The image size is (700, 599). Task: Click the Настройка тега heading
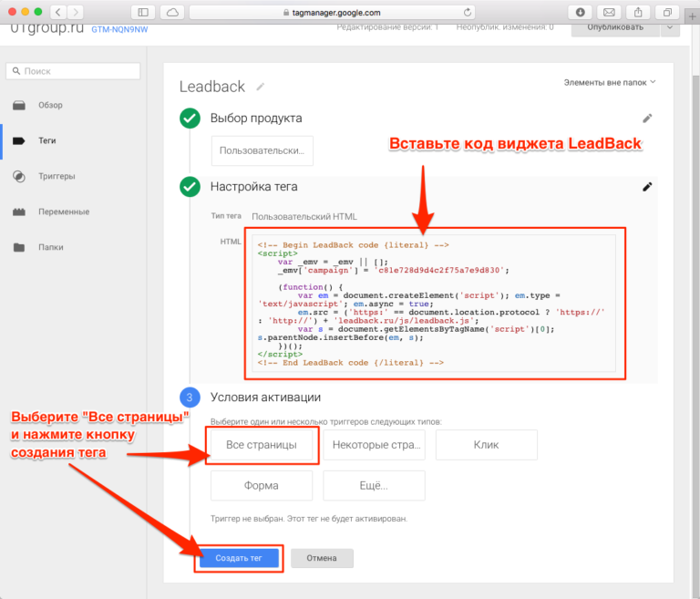[x=254, y=187]
